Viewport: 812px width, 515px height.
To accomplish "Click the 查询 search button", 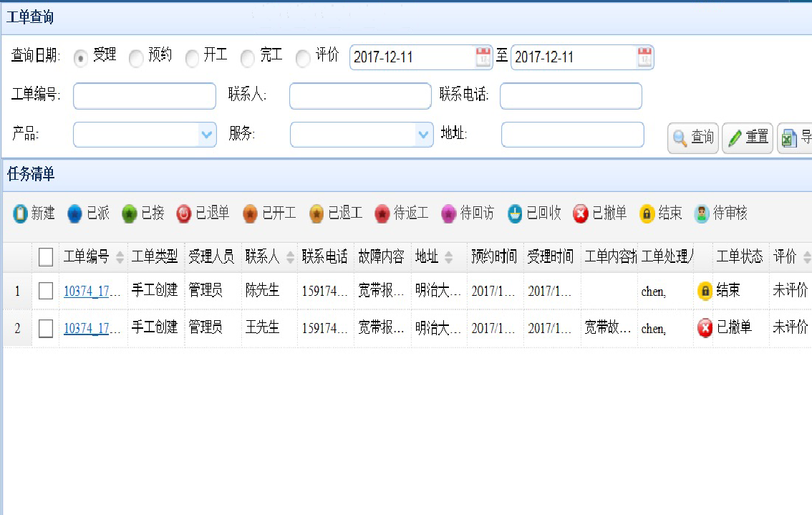I will click(693, 138).
